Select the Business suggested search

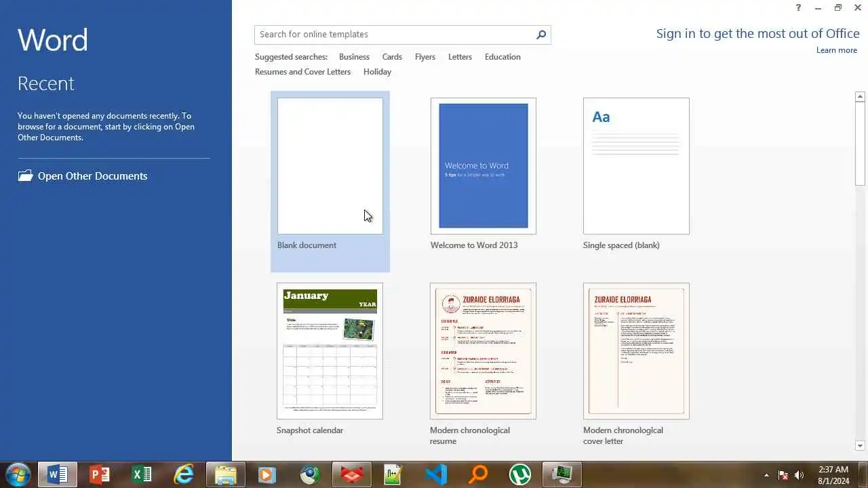(x=354, y=57)
